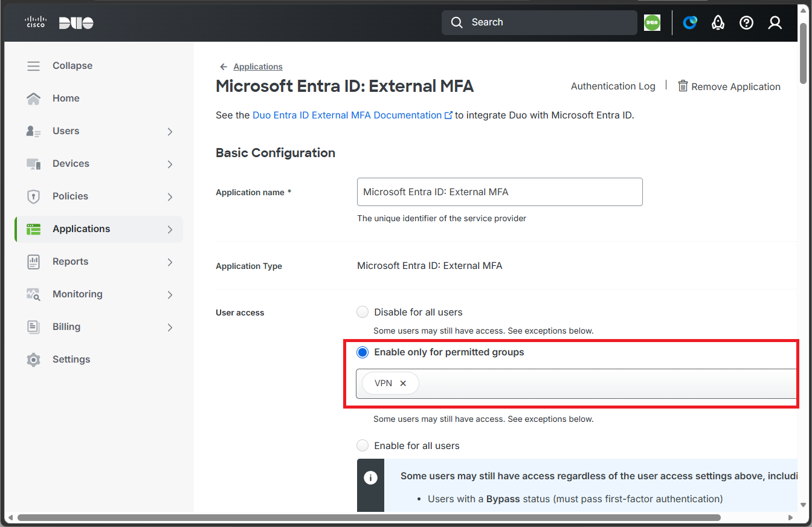Image resolution: width=812 pixels, height=527 pixels.
Task: Click the Policies shield icon
Action: pyautogui.click(x=34, y=196)
